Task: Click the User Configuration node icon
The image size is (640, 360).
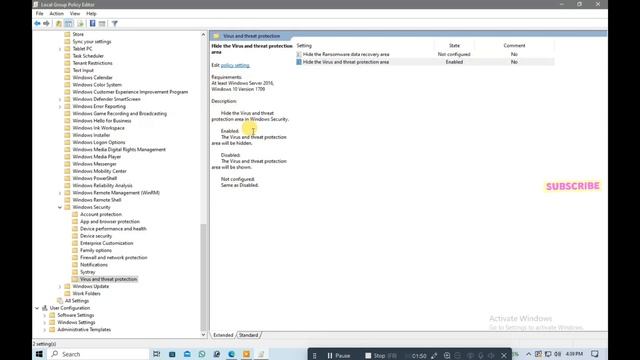Action: 45,308
